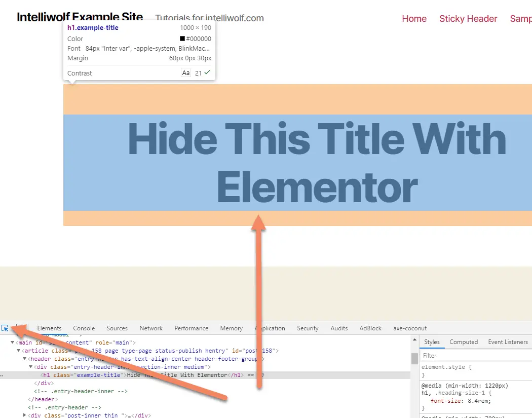Open the Event Listeners tab
This screenshot has height=418, width=532.
(x=508, y=342)
